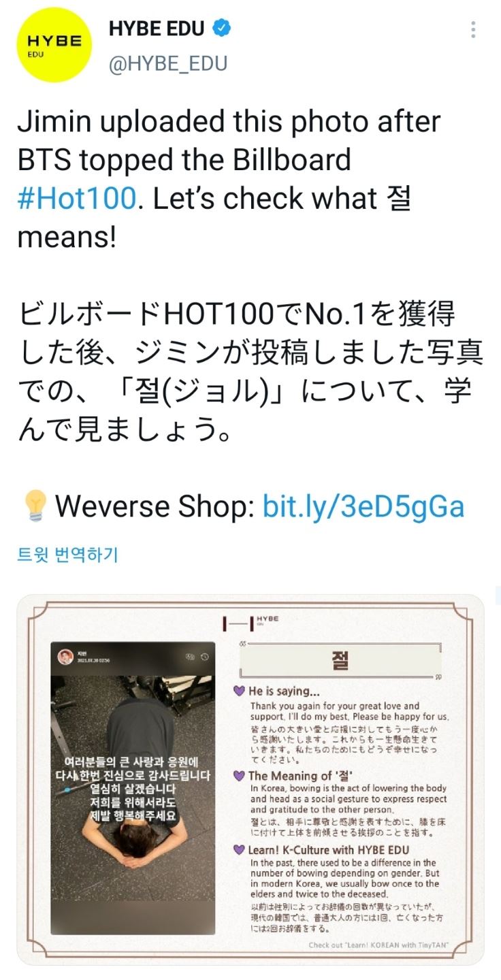Tap purple heart beside Learn! K-Culture heading
501x980 pixels.
(239, 850)
